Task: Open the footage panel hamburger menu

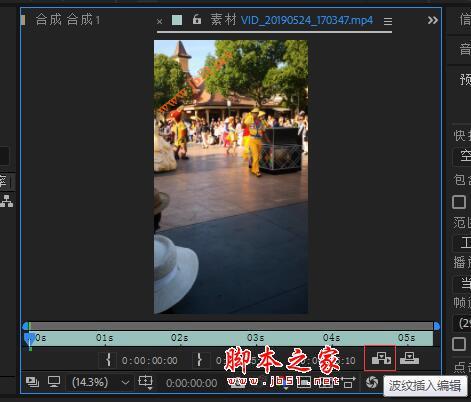Action: pyautogui.click(x=388, y=21)
